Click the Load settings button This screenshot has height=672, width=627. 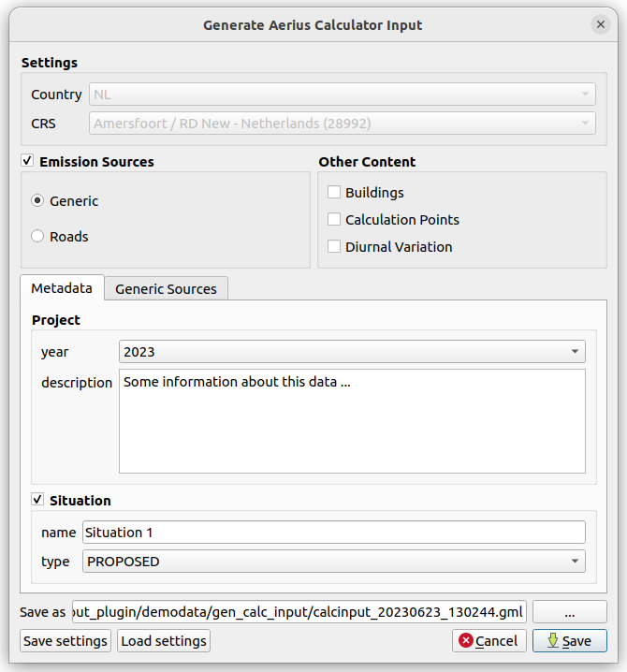(x=164, y=641)
